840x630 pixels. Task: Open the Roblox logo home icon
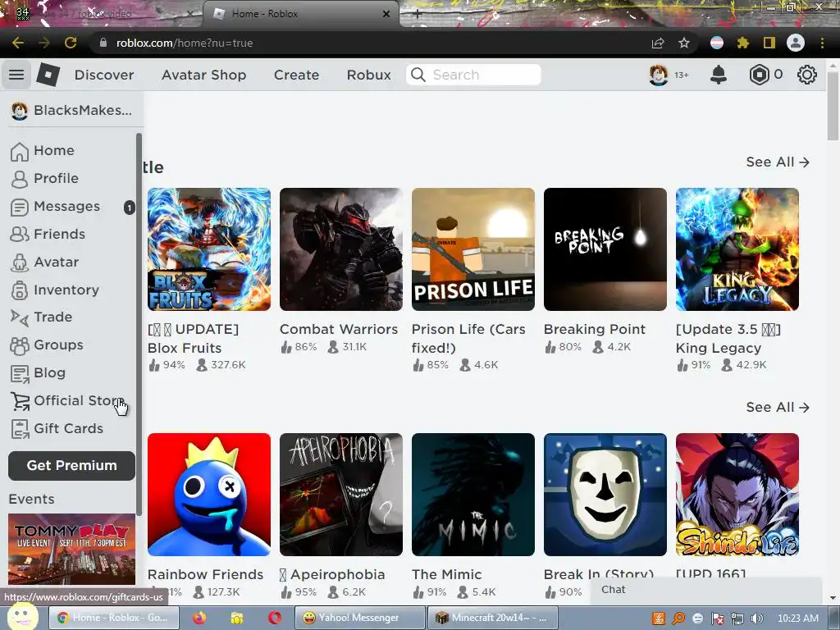click(x=48, y=75)
